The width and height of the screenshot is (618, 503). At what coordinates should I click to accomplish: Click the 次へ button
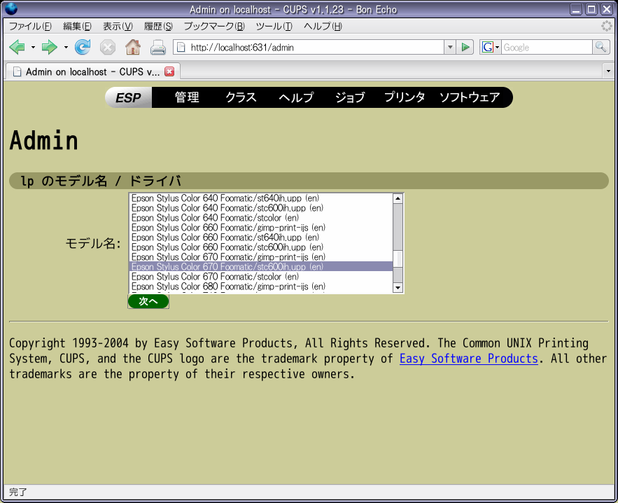tap(148, 301)
